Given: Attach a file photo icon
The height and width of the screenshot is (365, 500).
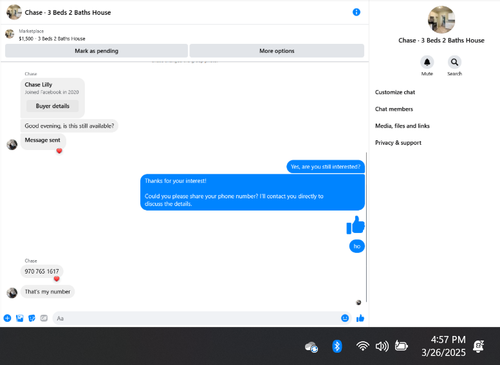Looking at the screenshot, I should coord(20,318).
